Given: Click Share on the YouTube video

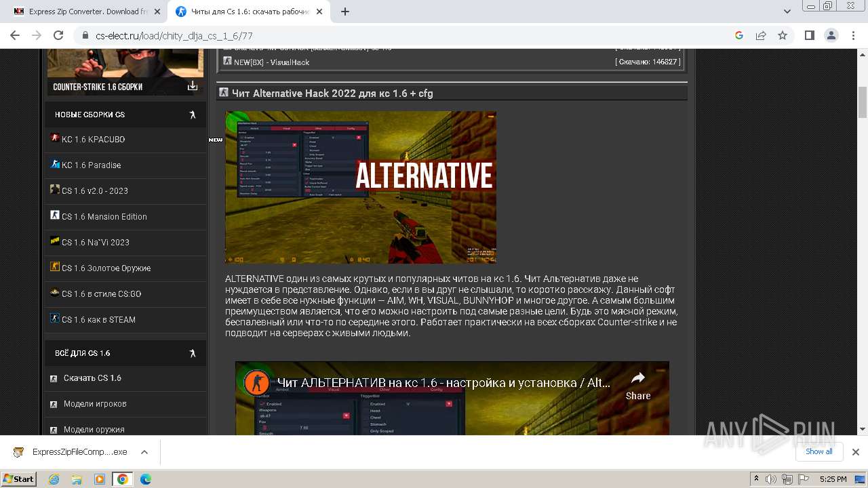Looking at the screenshot, I should click(x=638, y=386).
